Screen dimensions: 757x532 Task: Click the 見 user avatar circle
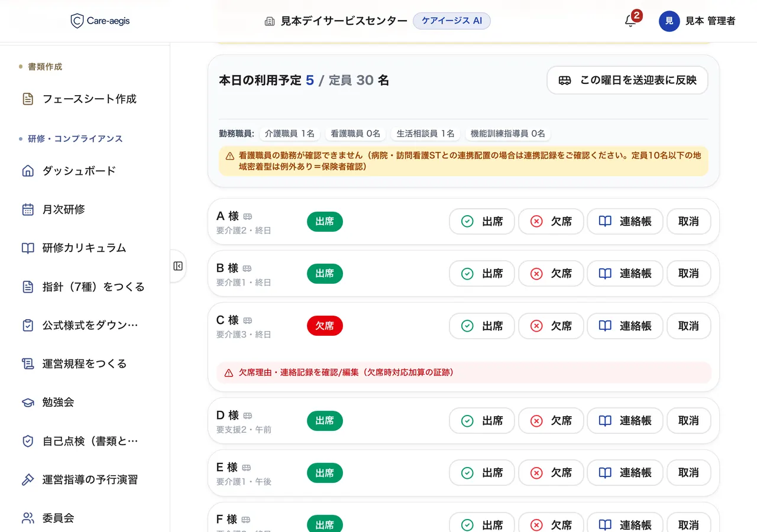[669, 21]
